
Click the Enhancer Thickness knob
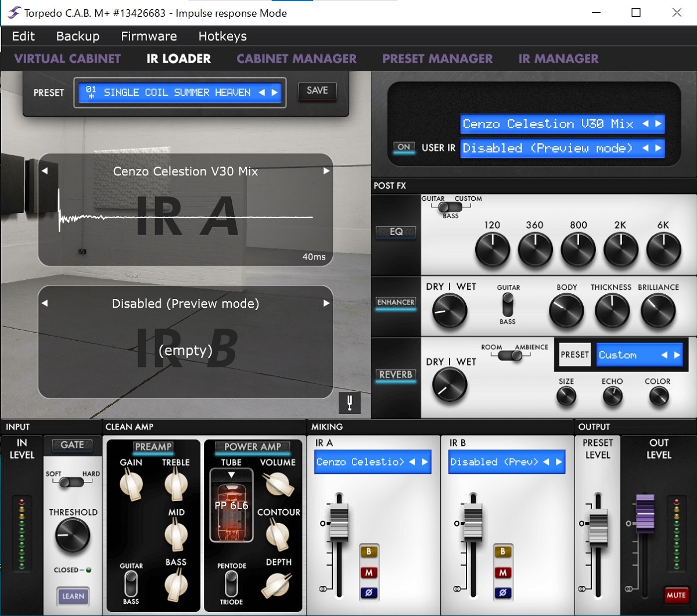coord(612,311)
